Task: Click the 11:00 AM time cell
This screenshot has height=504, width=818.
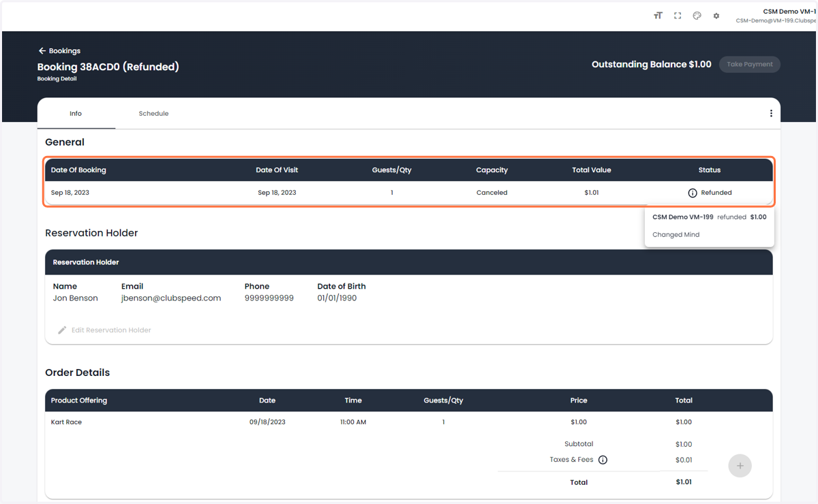Action: (353, 422)
